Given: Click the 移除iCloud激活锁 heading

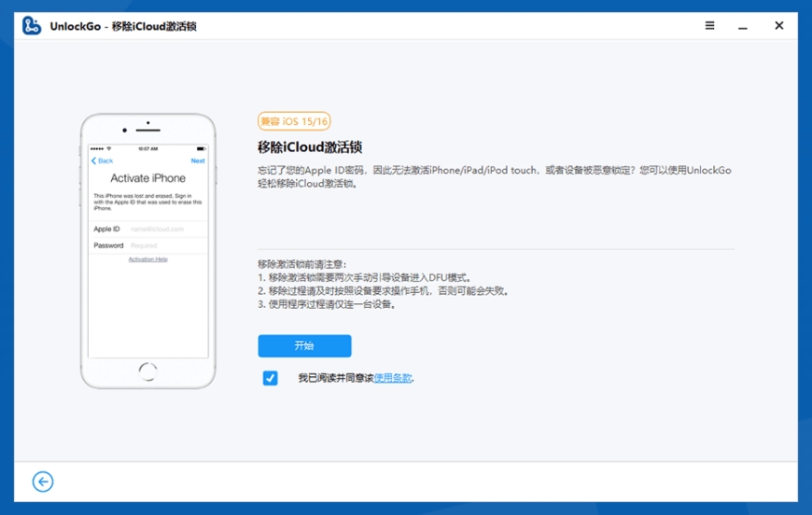Looking at the screenshot, I should (310, 147).
